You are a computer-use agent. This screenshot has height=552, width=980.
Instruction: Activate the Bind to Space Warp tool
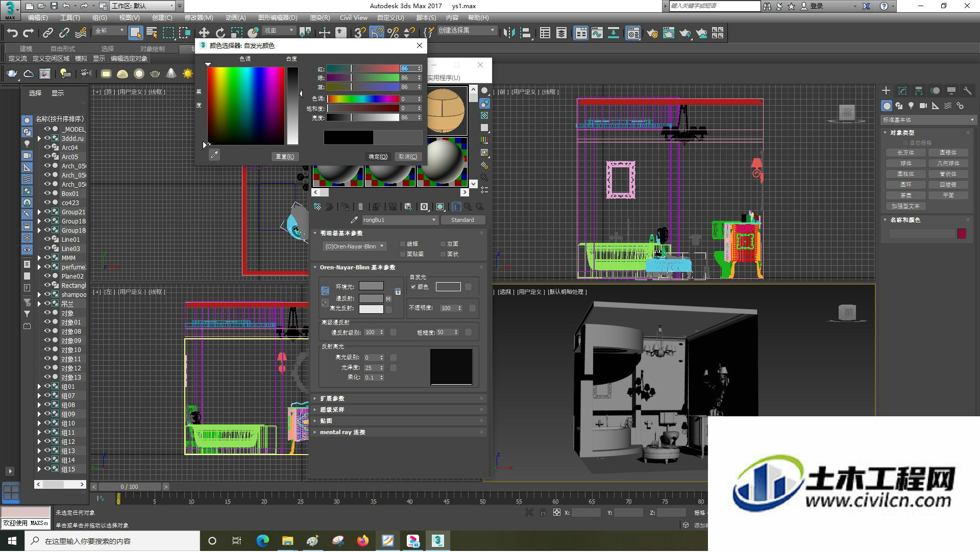coord(81,33)
